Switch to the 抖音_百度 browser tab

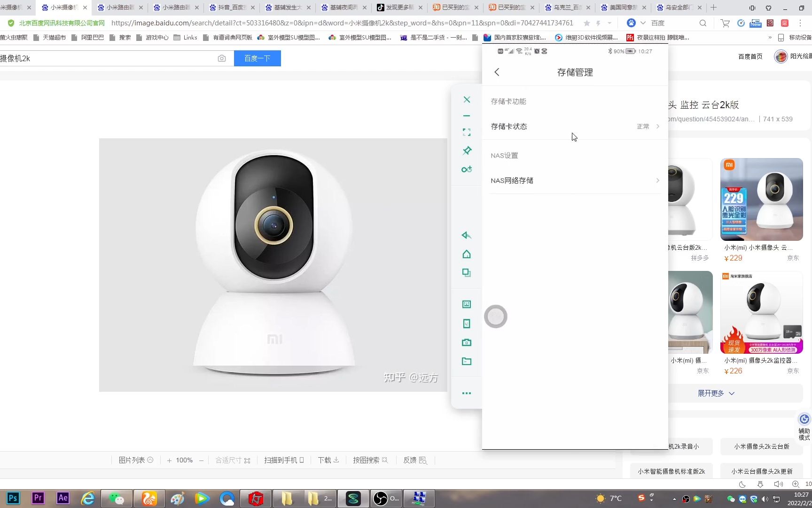coord(232,8)
